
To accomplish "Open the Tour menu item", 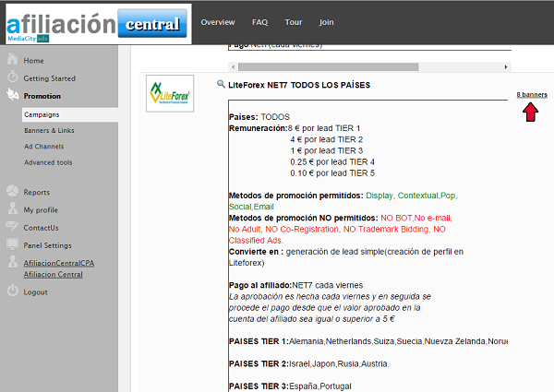I will [294, 22].
